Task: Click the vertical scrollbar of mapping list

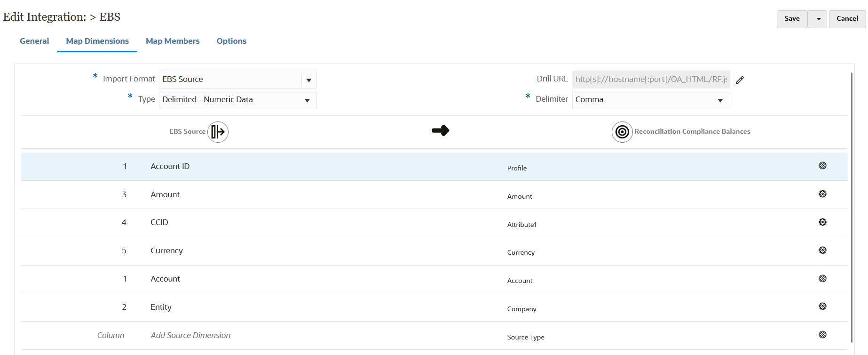Action: (852, 207)
